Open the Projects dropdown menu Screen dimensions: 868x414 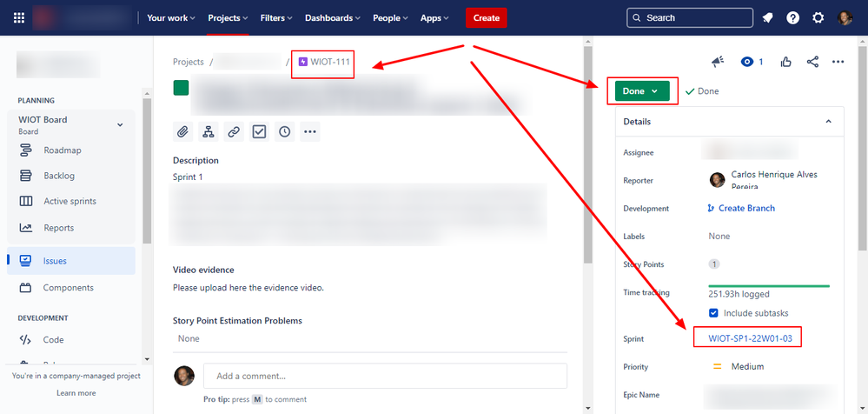click(228, 17)
